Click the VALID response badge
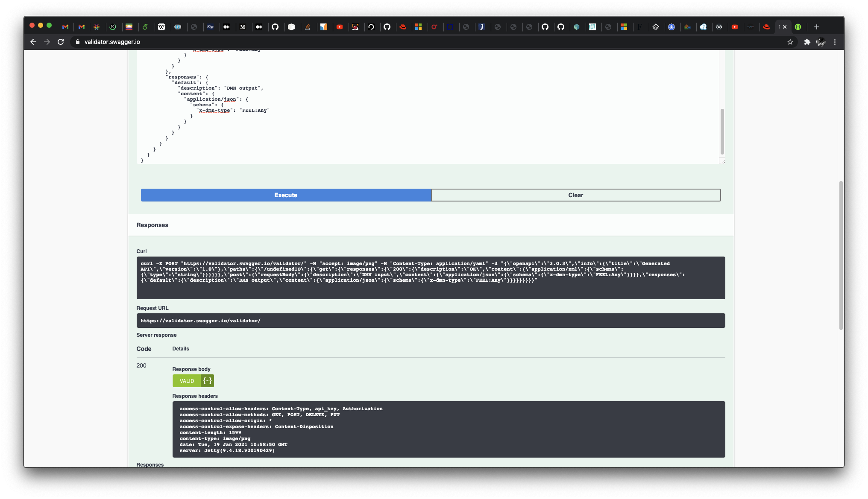The height and width of the screenshot is (499, 868). click(187, 381)
